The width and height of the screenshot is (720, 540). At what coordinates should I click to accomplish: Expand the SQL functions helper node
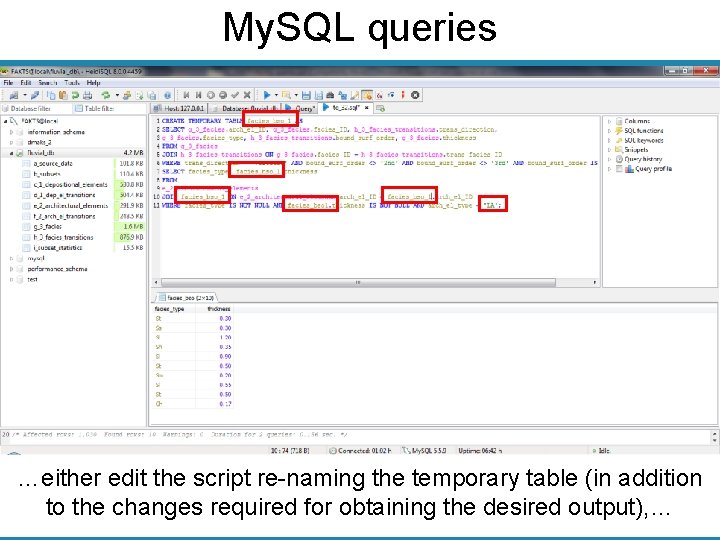[x=609, y=131]
